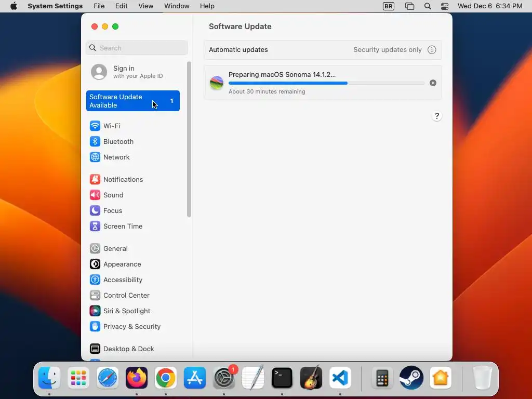Screen dimensions: 532x399
Task: Open Calculator from the Dock
Action: pos(382,378)
